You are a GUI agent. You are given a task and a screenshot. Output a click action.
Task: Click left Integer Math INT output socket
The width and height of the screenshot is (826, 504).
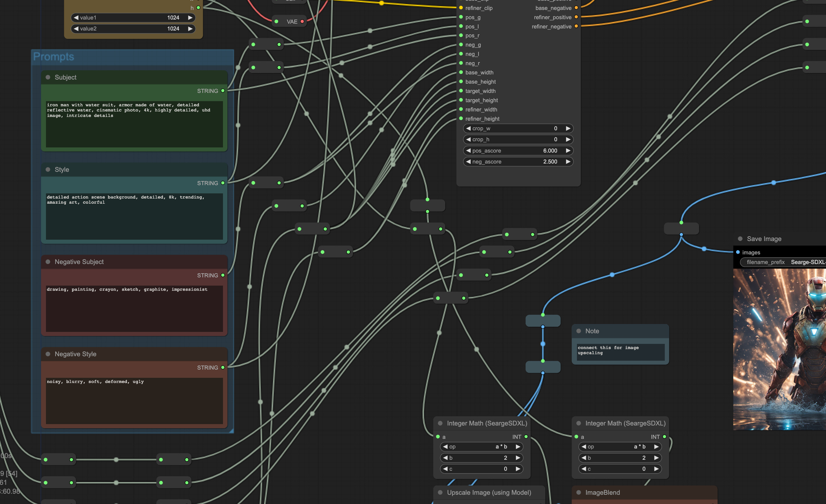[526, 436]
